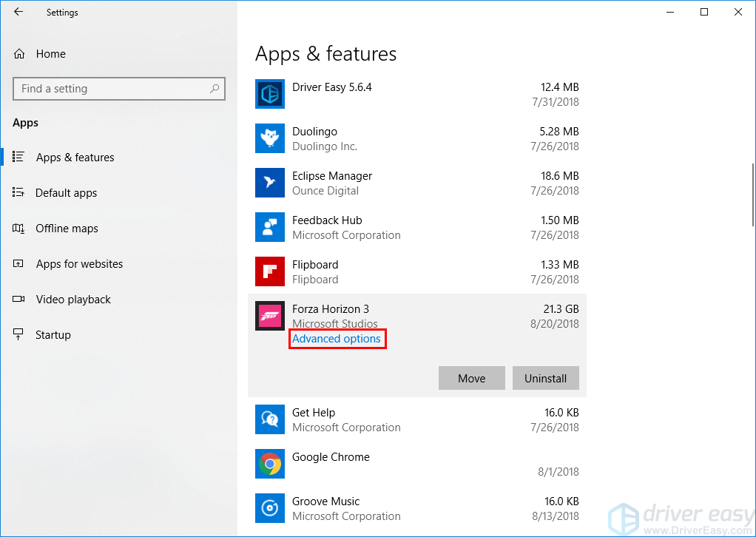756x537 pixels.
Task: Open Advanced options for Forza Horizon 3
Action: [x=337, y=339]
